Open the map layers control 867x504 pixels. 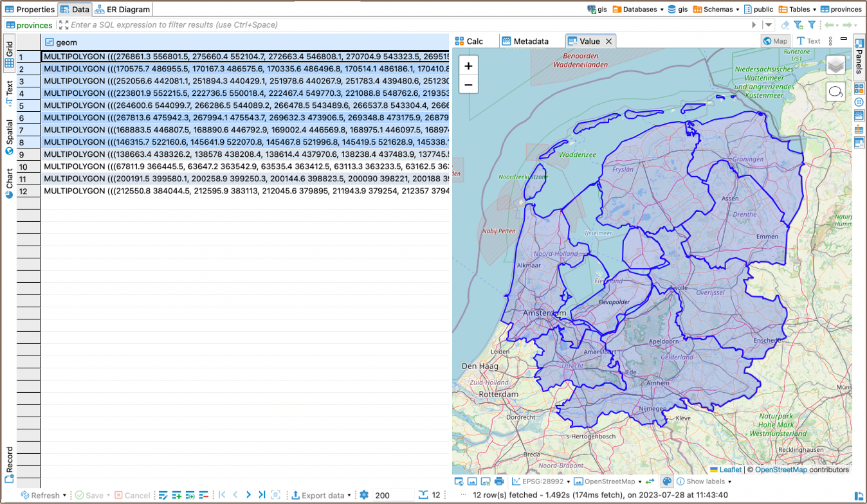[835, 65]
